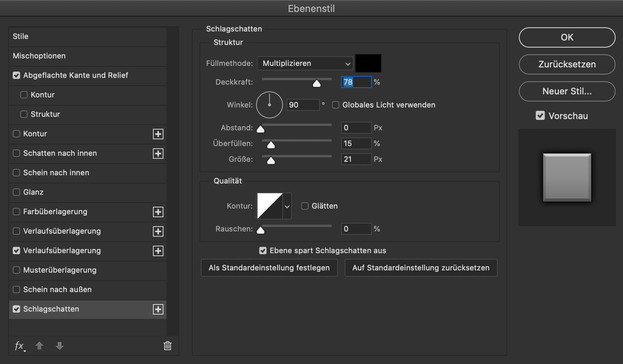Open the black shadow color swatch
Screen dimensions: 623x364
coord(368,63)
